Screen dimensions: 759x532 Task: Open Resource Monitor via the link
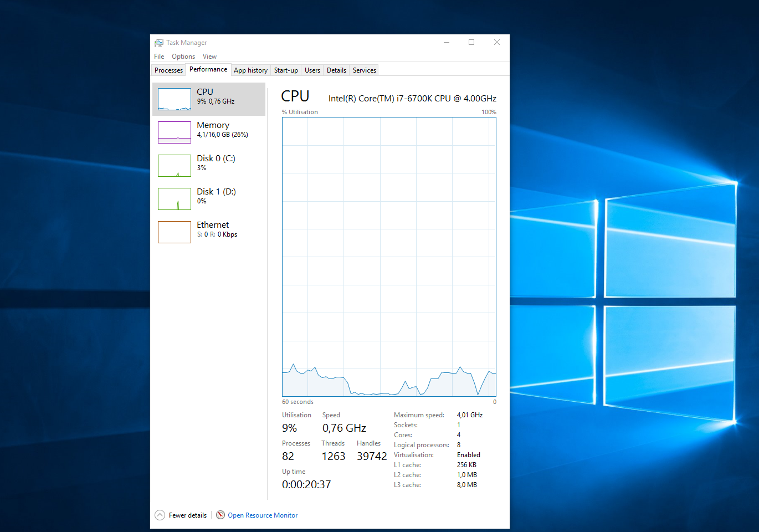pos(263,515)
